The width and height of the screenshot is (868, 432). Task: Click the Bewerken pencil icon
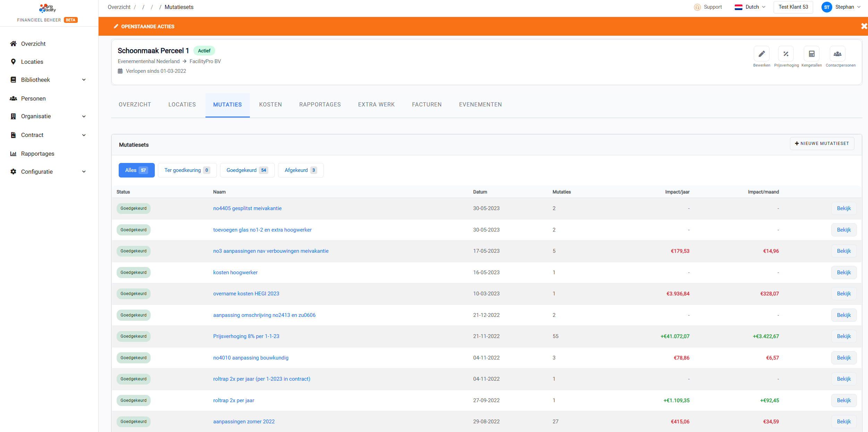tap(761, 54)
